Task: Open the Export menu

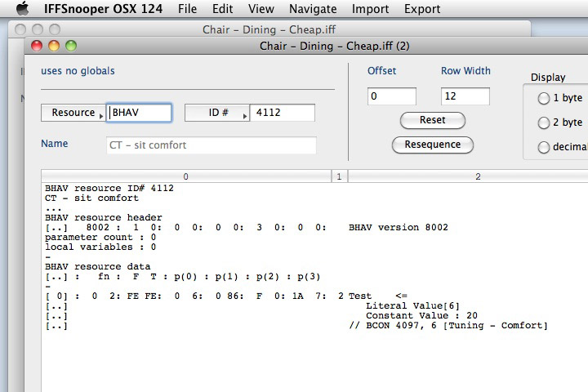Action: point(422,9)
